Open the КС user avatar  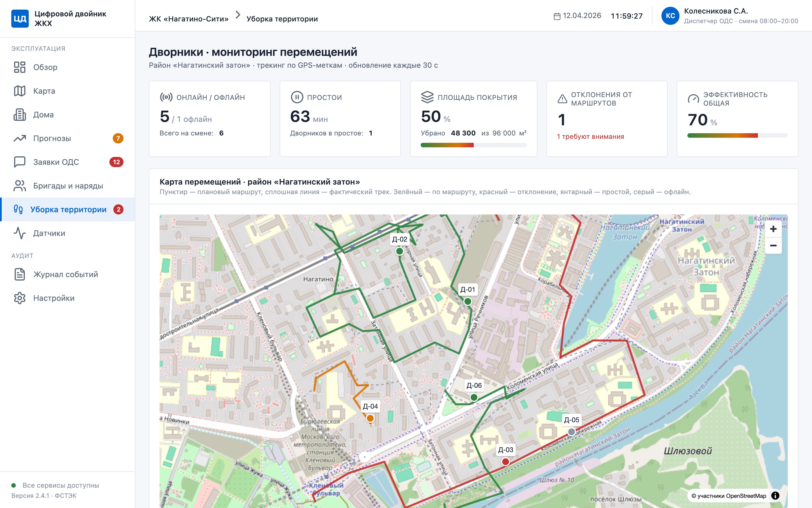pos(670,16)
